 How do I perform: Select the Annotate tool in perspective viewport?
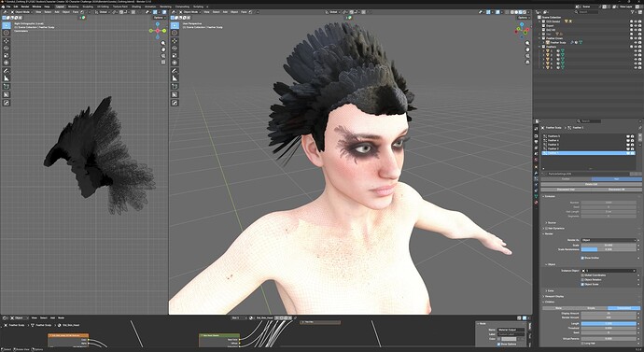175,71
